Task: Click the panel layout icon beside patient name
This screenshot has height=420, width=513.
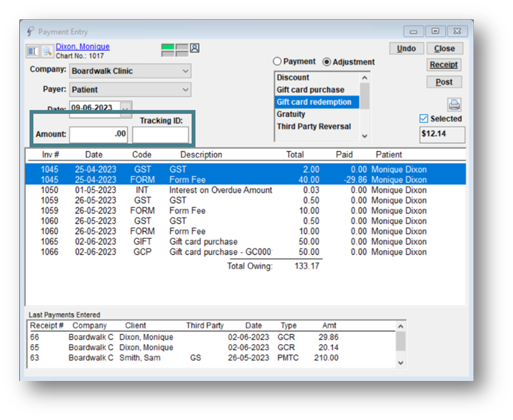Action: (x=32, y=51)
